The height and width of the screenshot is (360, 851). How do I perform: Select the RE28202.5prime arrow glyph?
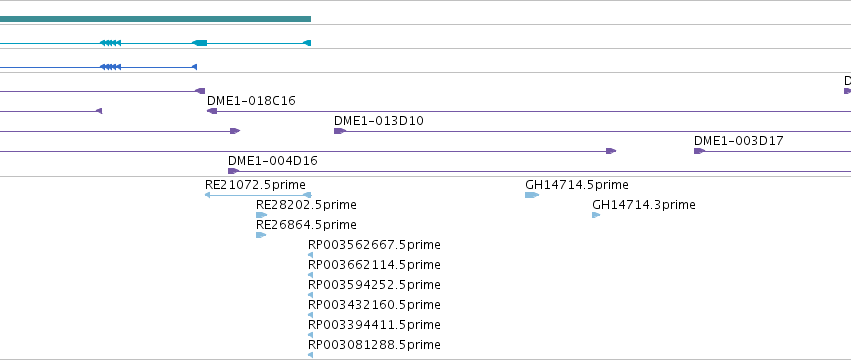point(261,215)
